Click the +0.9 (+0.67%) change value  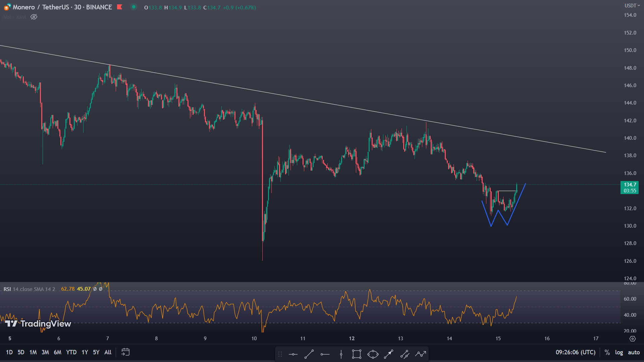(239, 7)
